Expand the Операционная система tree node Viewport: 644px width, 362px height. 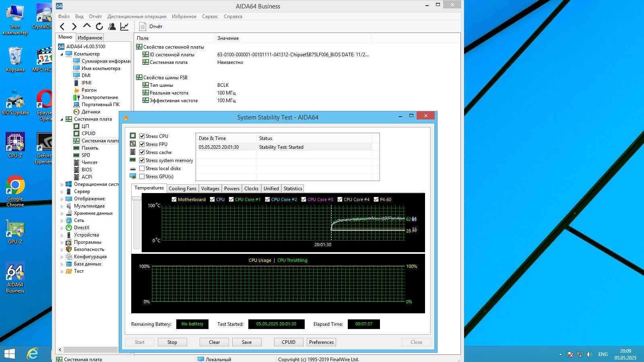[62, 184]
